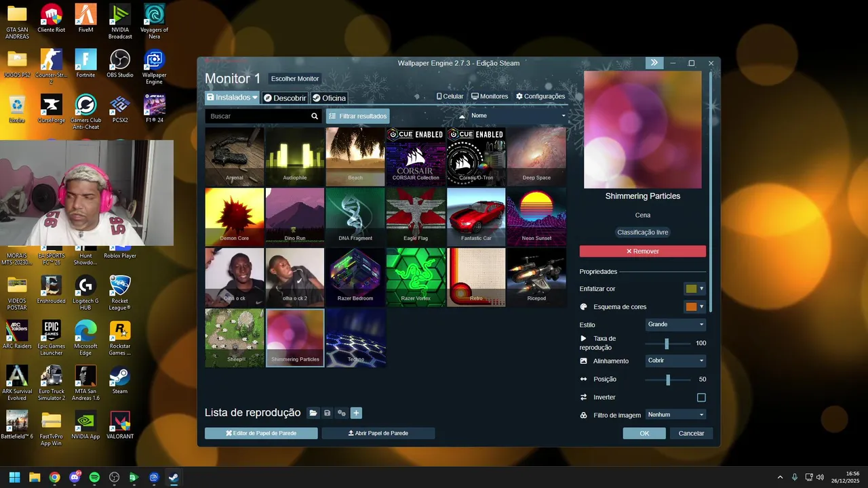Open Wallpaper Engine desktop shortcut
The image size is (868, 488).
[154, 66]
